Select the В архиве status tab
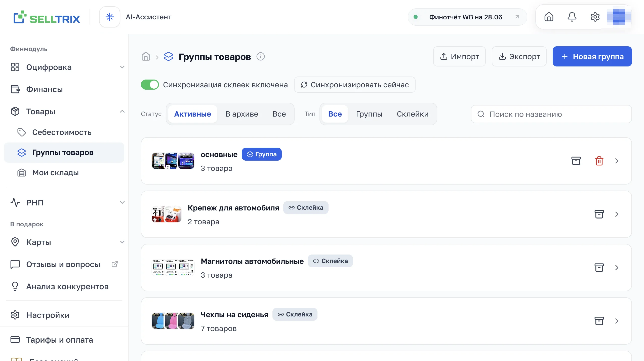This screenshot has width=644, height=361. coord(242,114)
